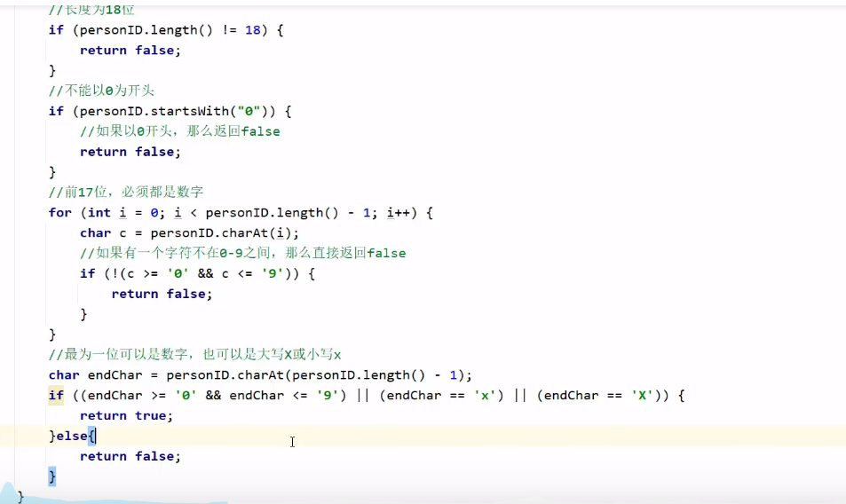Click 'return true;' statement
Screen dimensions: 846x504
coord(126,415)
